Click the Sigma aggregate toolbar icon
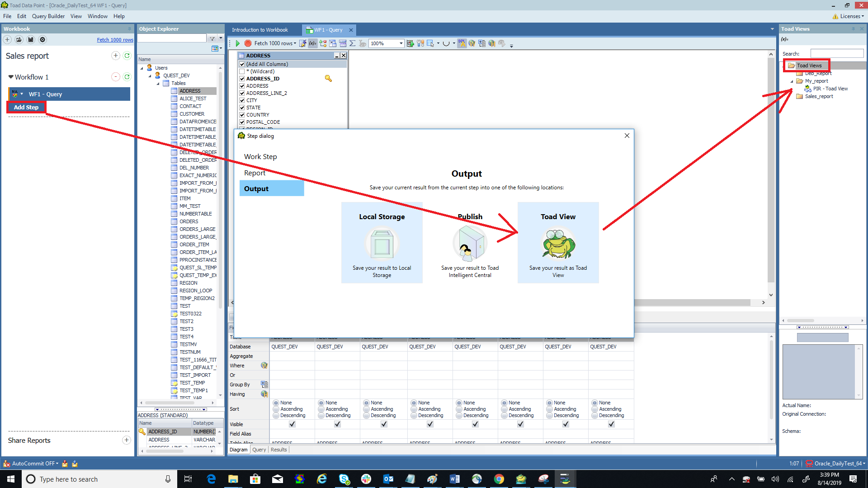The width and height of the screenshot is (868, 488). pyautogui.click(x=353, y=43)
